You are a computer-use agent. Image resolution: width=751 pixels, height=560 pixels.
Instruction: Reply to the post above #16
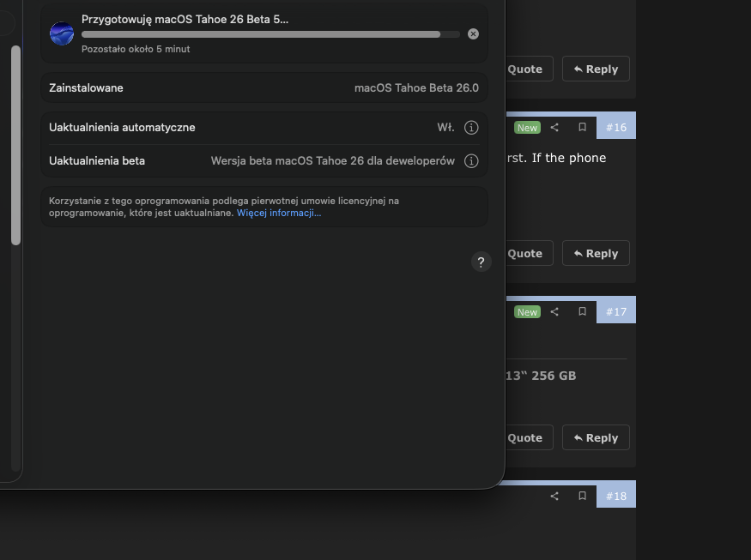tap(596, 69)
